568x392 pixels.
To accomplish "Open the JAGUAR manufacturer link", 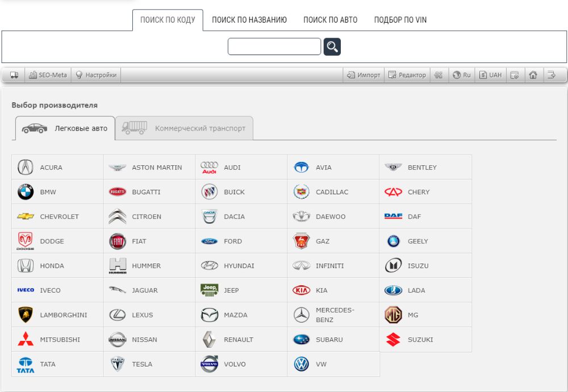I will tap(145, 290).
